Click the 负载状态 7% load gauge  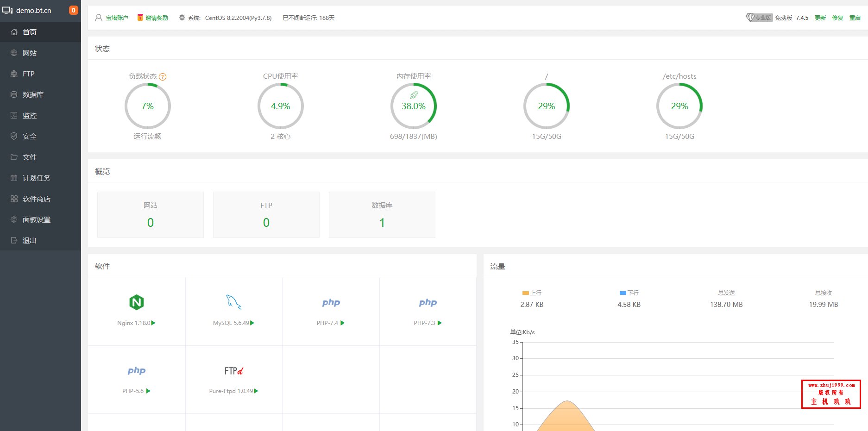click(148, 106)
